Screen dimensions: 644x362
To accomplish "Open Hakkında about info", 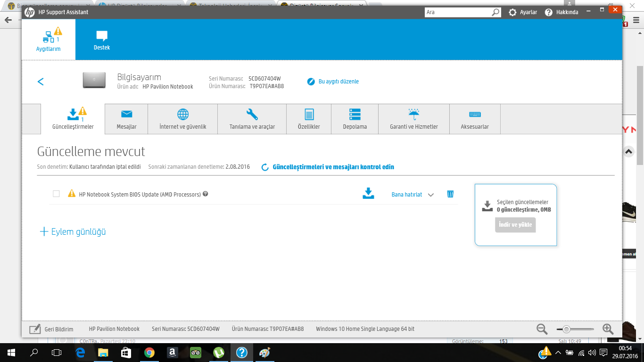I will [x=561, y=12].
